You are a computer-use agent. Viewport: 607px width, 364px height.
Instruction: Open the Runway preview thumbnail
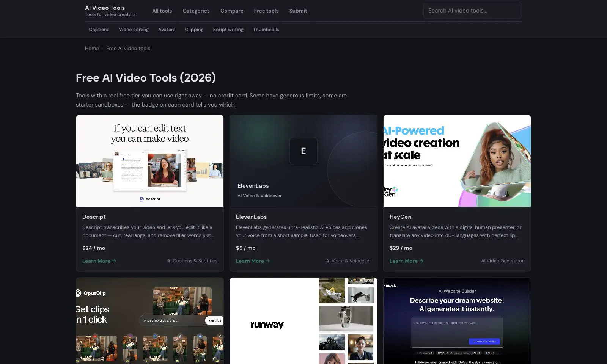click(303, 321)
